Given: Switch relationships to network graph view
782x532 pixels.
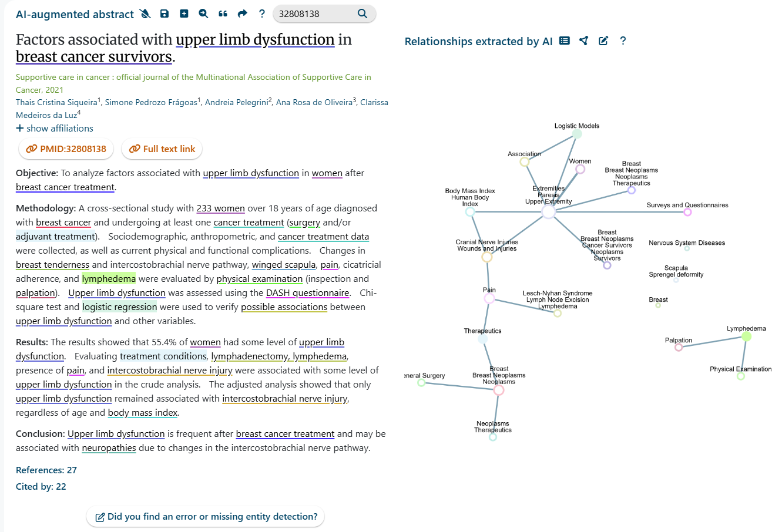Looking at the screenshot, I should click(583, 41).
